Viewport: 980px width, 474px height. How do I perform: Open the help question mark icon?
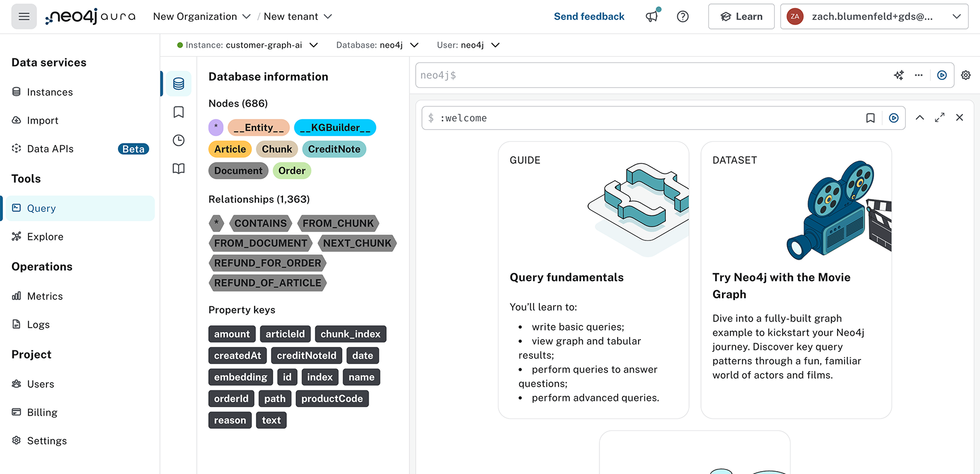pos(683,16)
